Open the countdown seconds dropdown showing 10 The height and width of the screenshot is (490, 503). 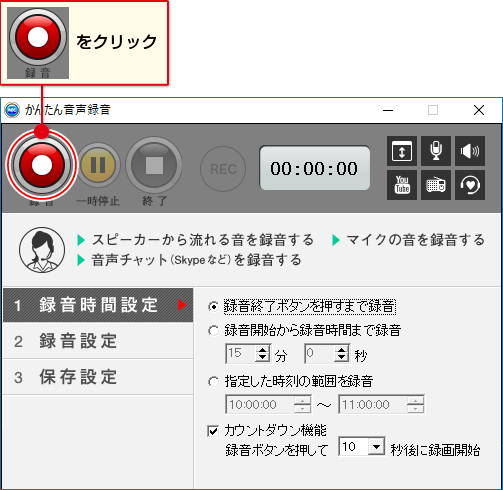pyautogui.click(x=376, y=446)
